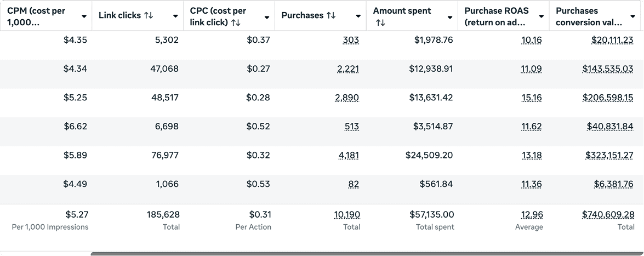Image resolution: width=644 pixels, height=256 pixels.
Task: Click the horizontal scrollbar at the bottom
Action: pyautogui.click(x=367, y=254)
